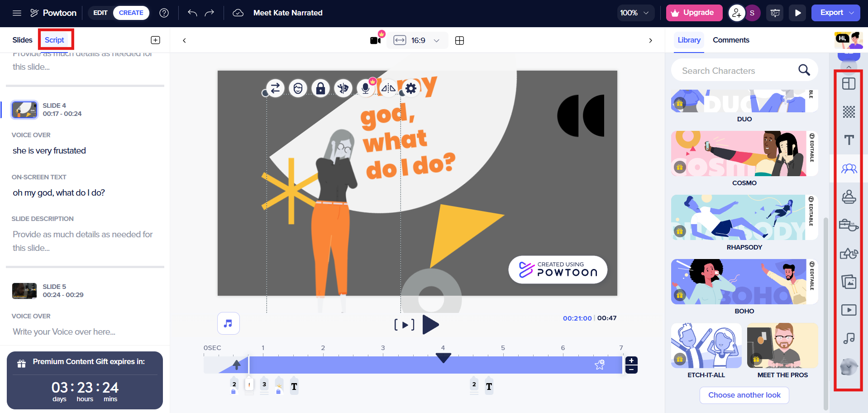
Task: Open the Backgrounds checkered icon
Action: (849, 112)
